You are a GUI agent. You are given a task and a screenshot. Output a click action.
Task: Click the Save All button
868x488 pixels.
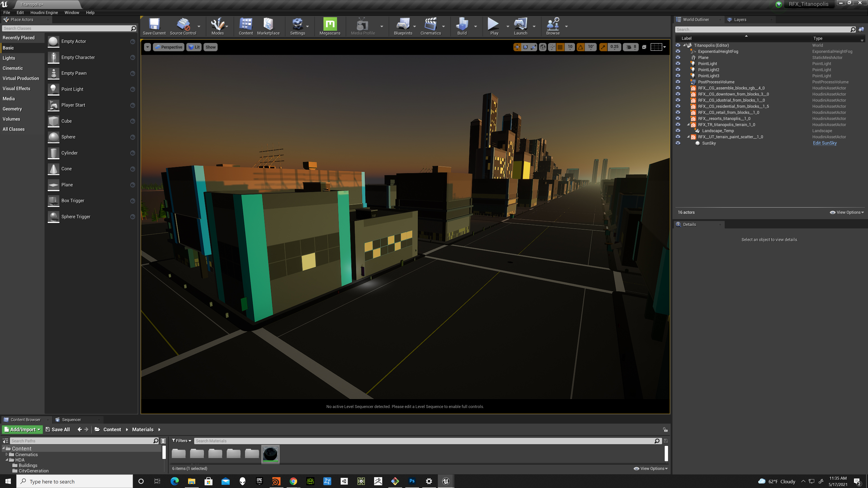tap(58, 429)
